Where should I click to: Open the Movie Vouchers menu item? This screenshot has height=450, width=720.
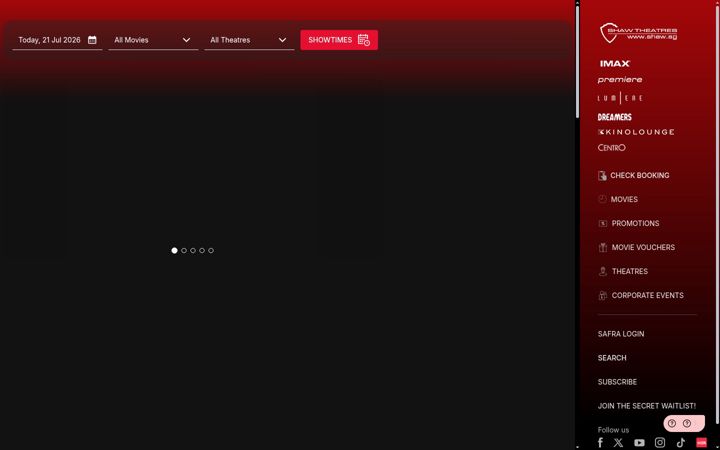coord(643,248)
